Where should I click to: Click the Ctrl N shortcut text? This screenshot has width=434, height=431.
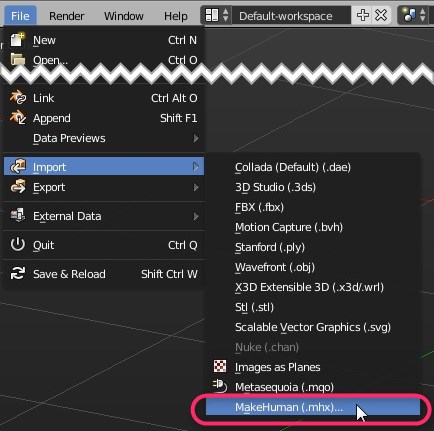182,40
